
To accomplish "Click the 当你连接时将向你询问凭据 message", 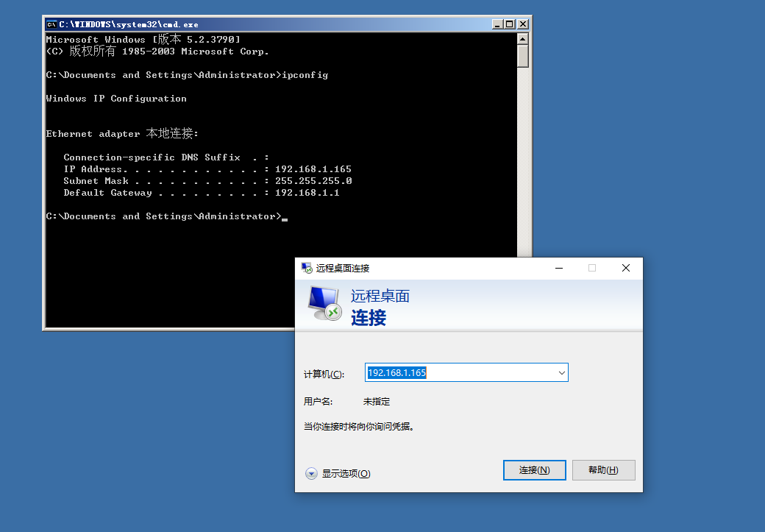I will [x=359, y=427].
